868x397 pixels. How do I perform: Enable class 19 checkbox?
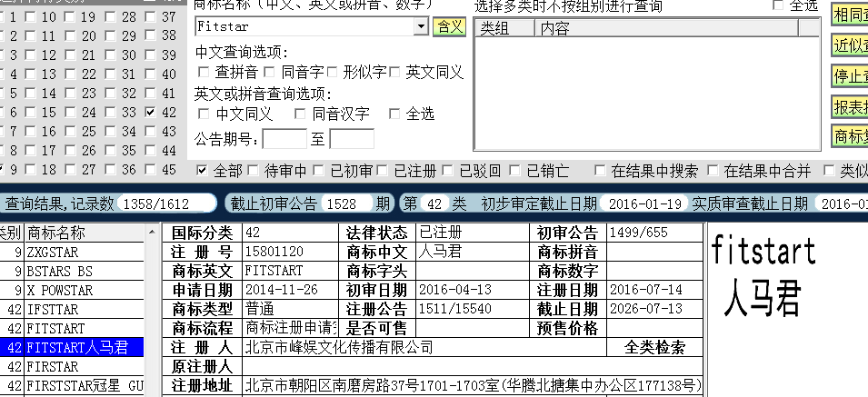70,17
